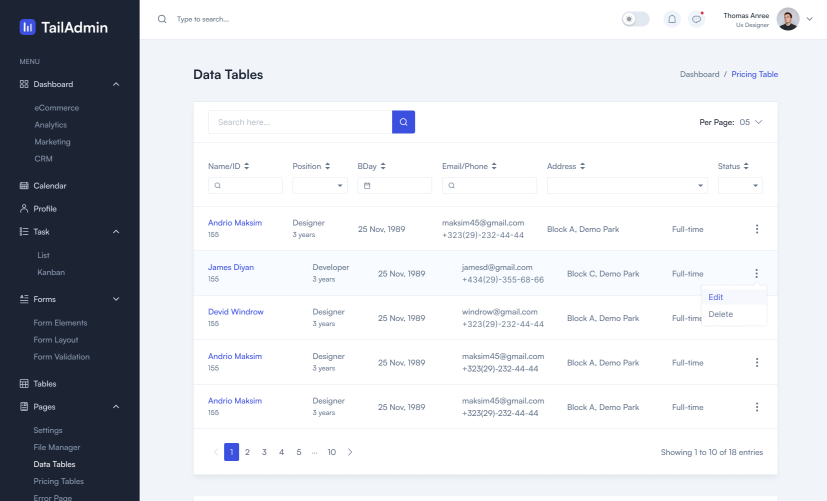Toggle the dark mode switch
The height and width of the screenshot is (501, 827).
(x=636, y=19)
